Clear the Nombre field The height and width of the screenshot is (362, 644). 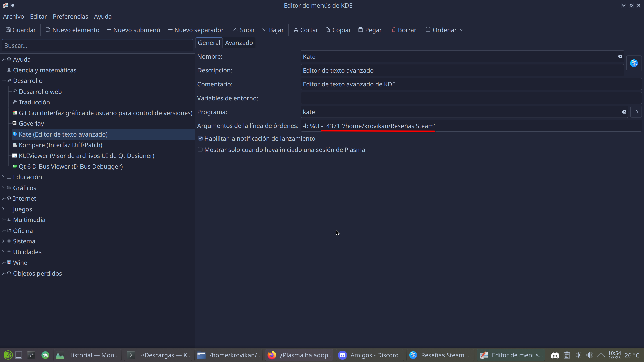[x=620, y=57]
